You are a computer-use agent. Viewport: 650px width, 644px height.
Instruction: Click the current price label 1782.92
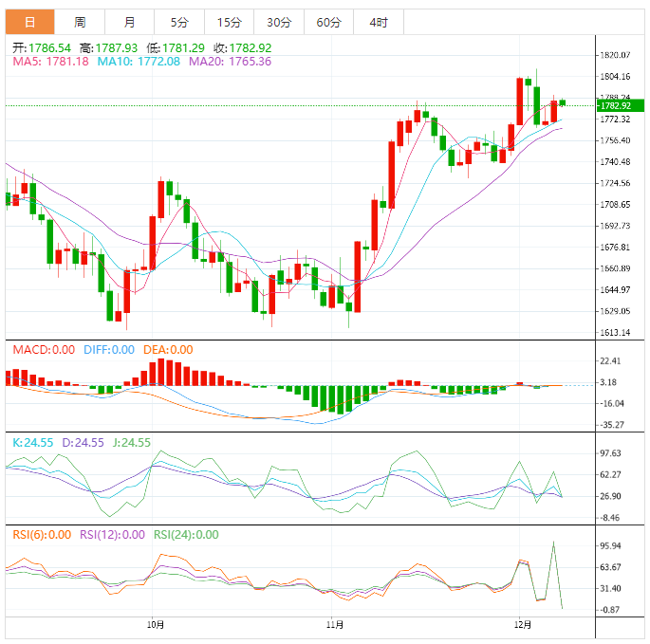tap(621, 105)
